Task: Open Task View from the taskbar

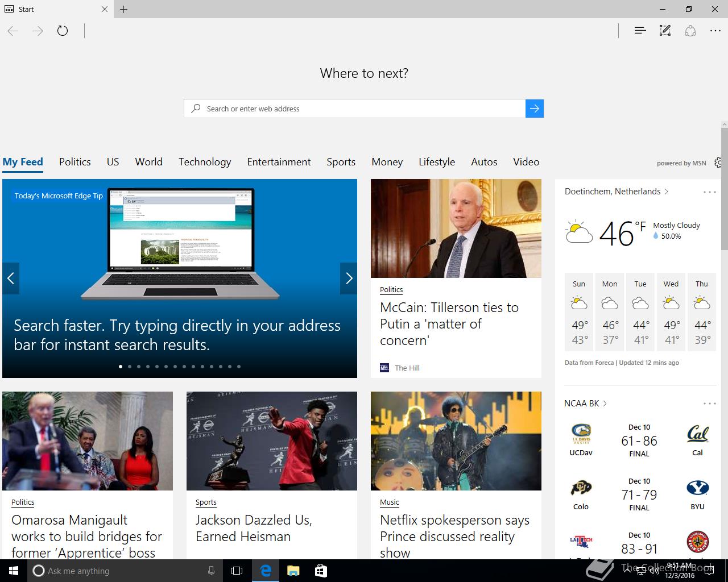Action: coord(237,571)
